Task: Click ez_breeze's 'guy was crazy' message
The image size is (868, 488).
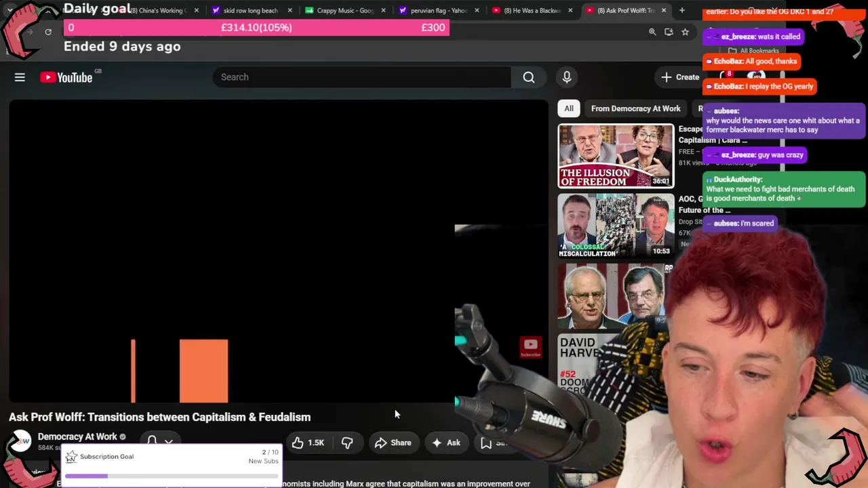Action: pos(756,155)
